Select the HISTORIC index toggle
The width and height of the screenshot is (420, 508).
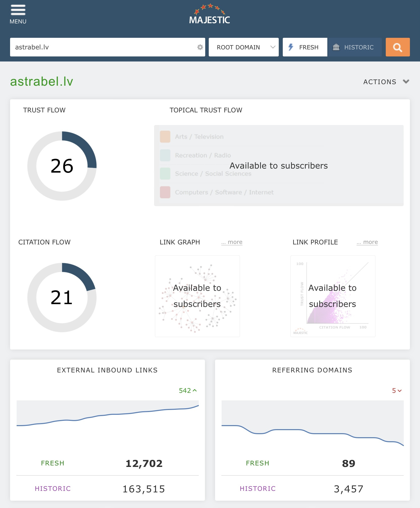tap(355, 47)
